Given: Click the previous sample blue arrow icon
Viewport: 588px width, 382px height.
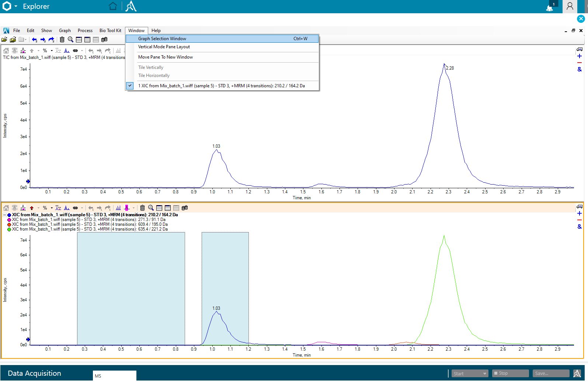Looking at the screenshot, I should (x=35, y=39).
